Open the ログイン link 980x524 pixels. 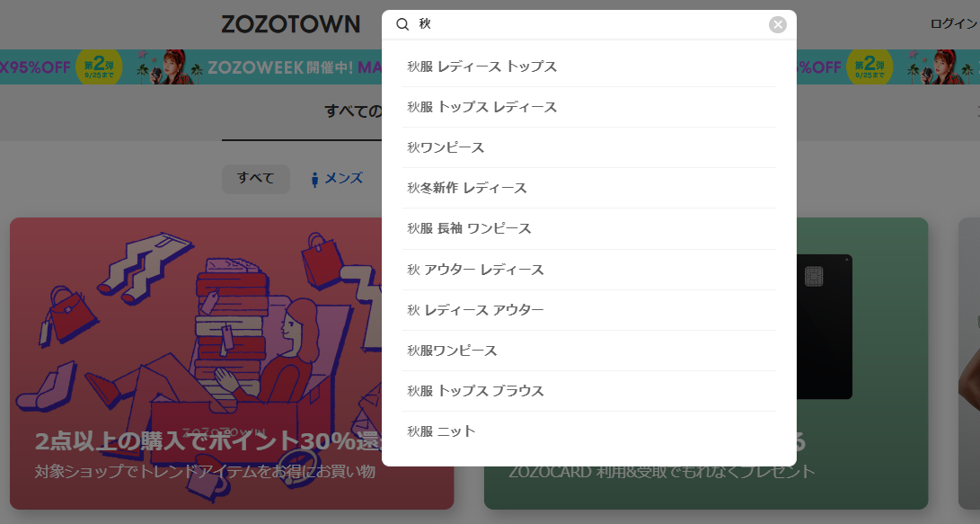coord(955,24)
